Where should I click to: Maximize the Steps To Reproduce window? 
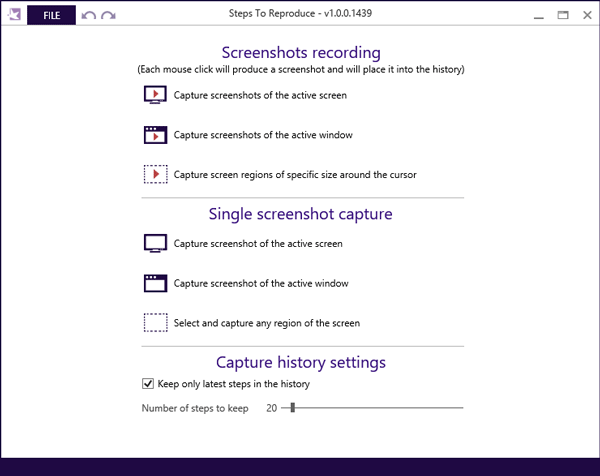pyautogui.click(x=563, y=15)
